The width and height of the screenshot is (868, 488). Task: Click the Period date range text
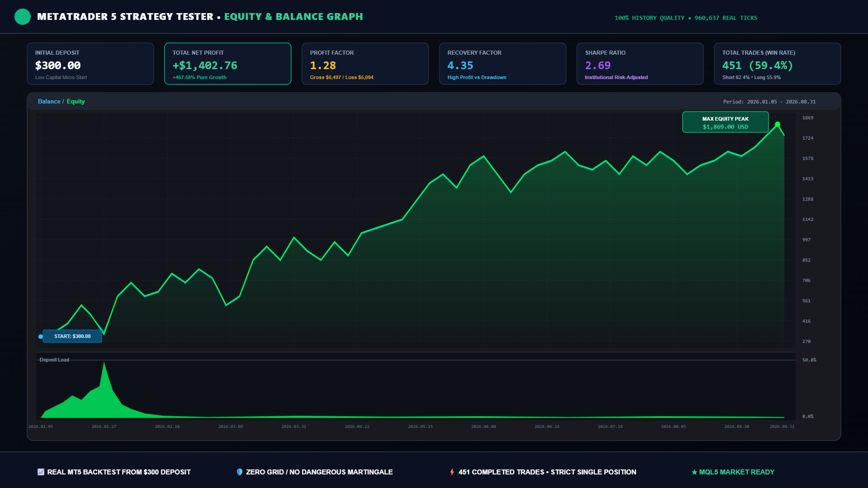[769, 102]
